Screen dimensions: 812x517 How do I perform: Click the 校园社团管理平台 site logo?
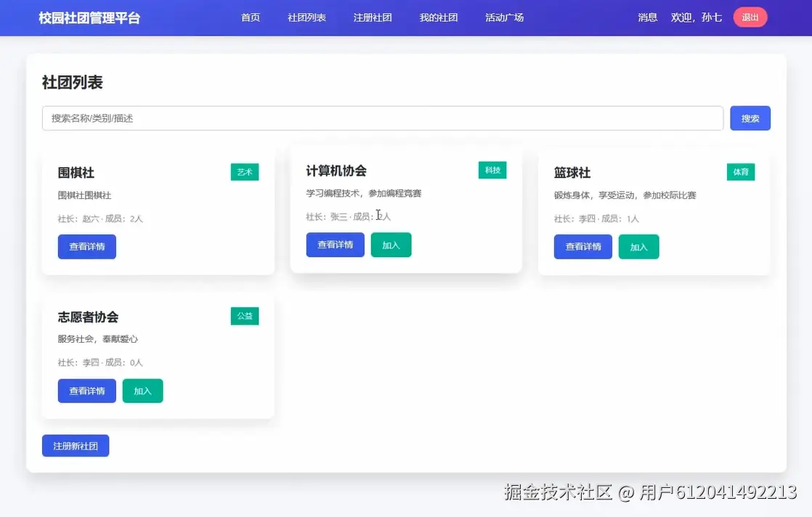coord(88,16)
